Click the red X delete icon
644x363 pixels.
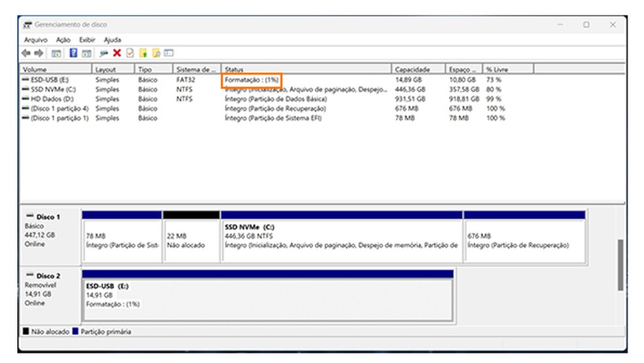coord(117,53)
